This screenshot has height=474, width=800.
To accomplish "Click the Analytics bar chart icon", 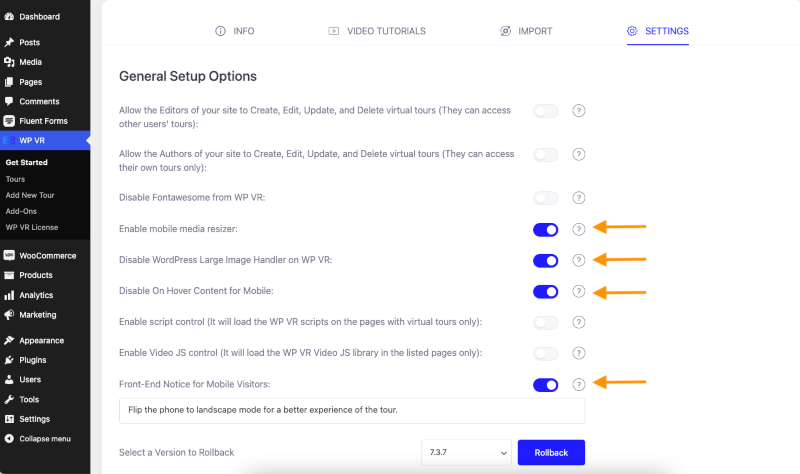I will [9, 295].
